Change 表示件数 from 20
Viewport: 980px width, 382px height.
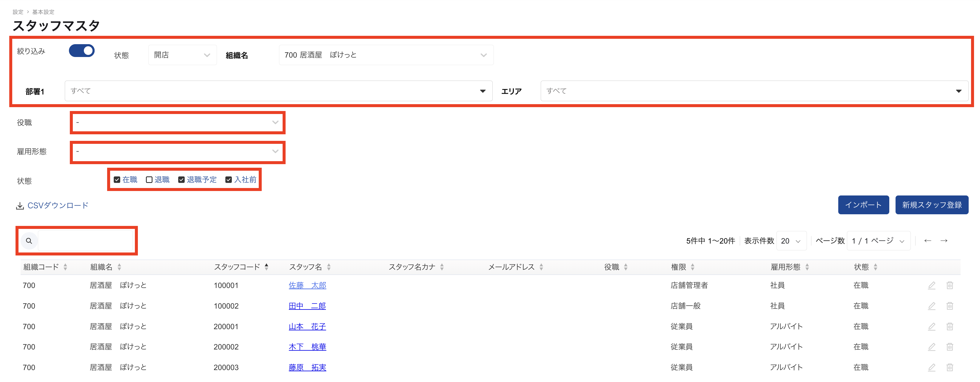pyautogui.click(x=791, y=241)
